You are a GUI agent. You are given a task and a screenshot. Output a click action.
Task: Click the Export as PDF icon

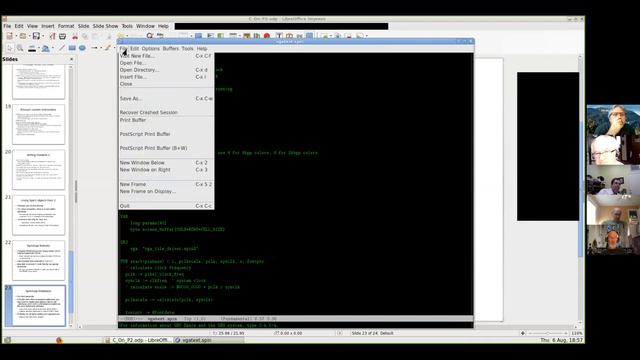click(52, 36)
